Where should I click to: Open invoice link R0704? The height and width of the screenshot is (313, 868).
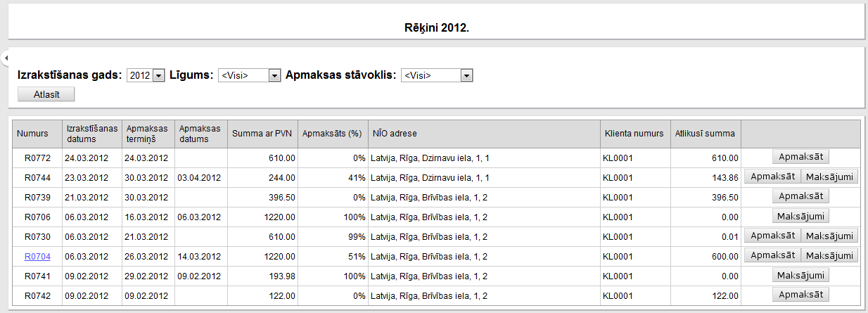[34, 257]
